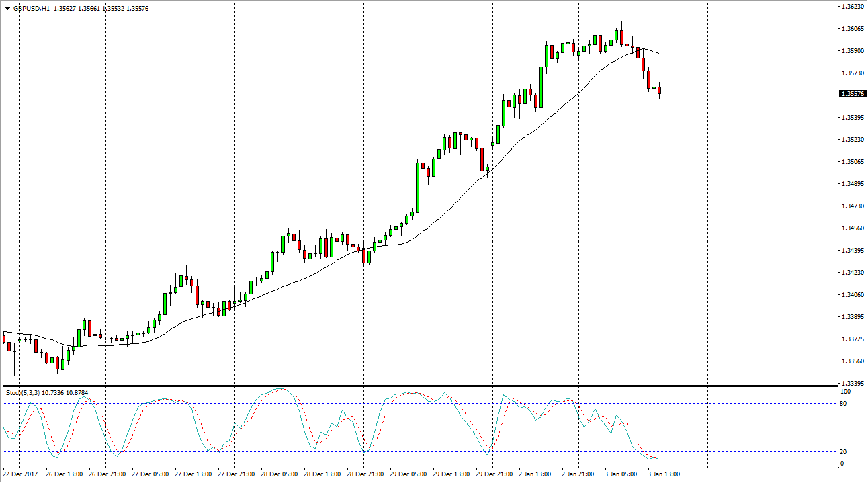This screenshot has width=868, height=483.
Task: Click the current price tag 1.35576
Action: point(851,94)
